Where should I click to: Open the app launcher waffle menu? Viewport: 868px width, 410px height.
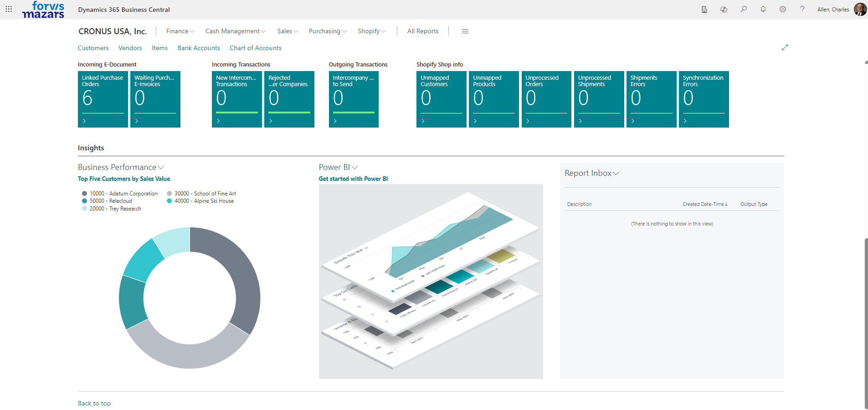click(x=9, y=9)
